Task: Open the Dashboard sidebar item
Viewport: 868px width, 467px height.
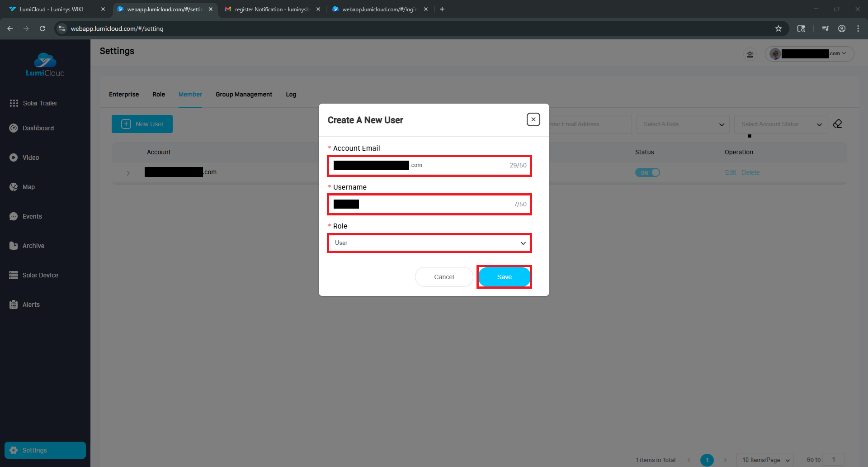Action: point(38,128)
